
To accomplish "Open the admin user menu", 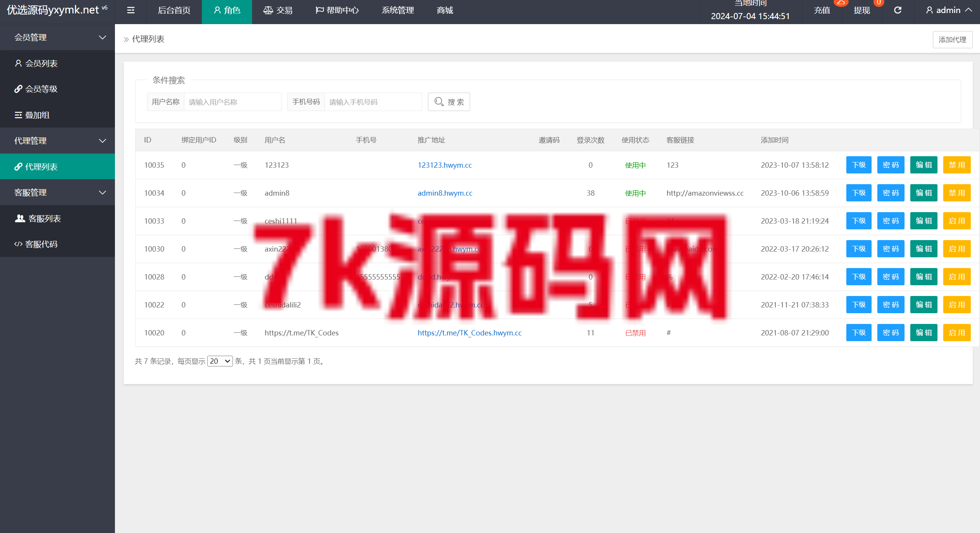I will pyautogui.click(x=949, y=10).
